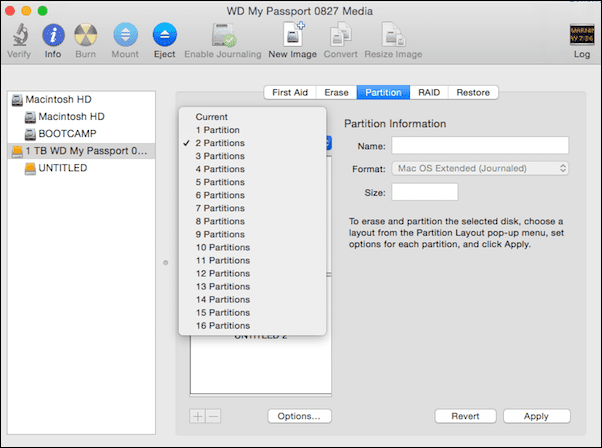Viewport: 602px width, 448px height.
Task: Add a partition with plus button
Action: click(197, 416)
